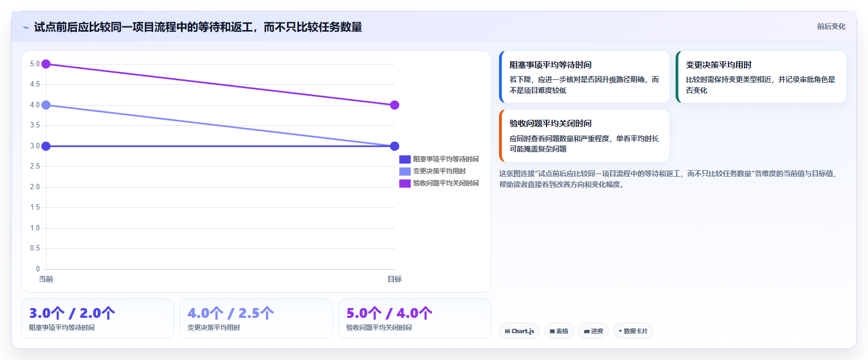Toggle 变更决策平均用时 legend entry in chart
Screen dimensions: 868x360
(x=432, y=171)
